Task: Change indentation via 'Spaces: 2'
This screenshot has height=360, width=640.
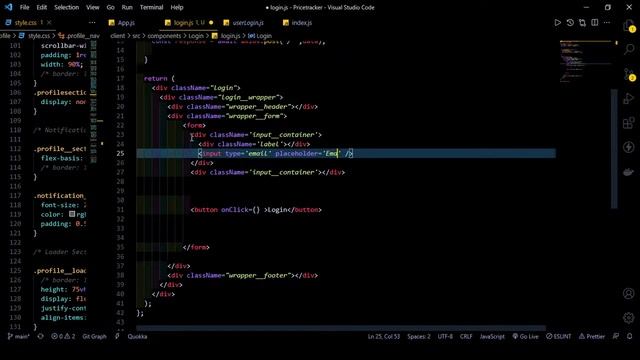Action: 419,336
